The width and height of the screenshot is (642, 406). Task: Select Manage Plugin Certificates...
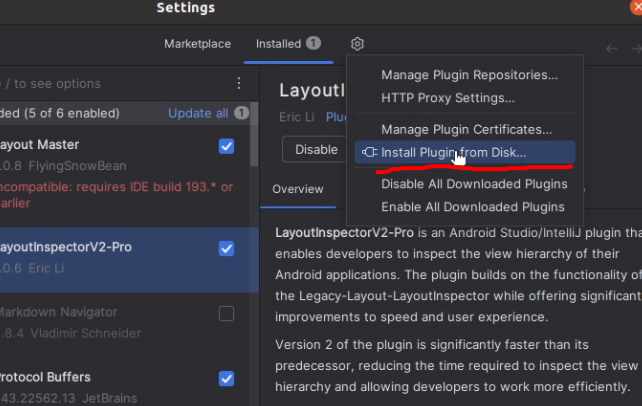(x=466, y=129)
